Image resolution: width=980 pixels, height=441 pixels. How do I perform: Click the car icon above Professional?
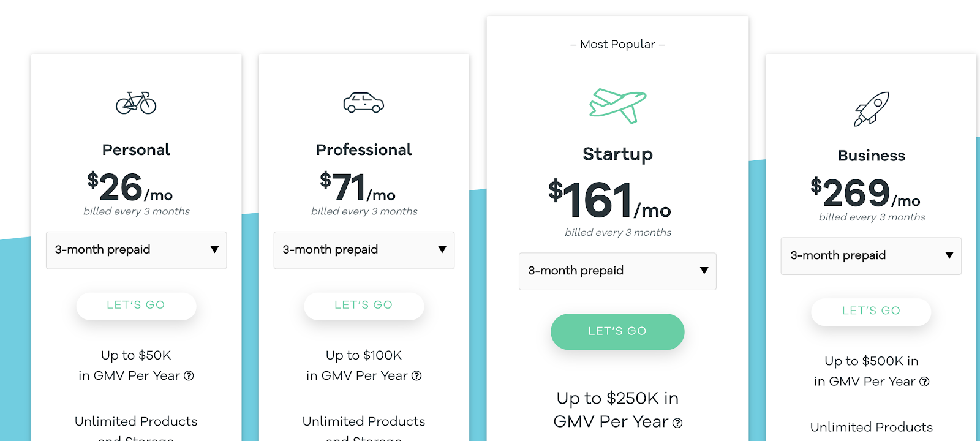[x=364, y=103]
